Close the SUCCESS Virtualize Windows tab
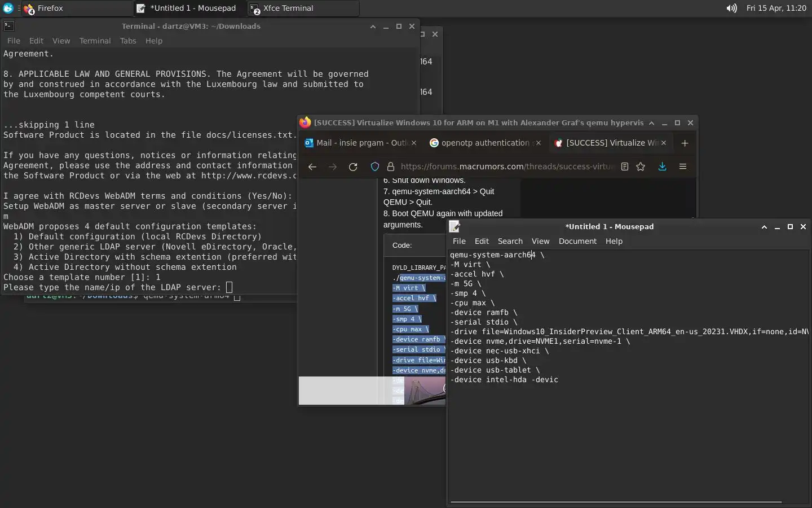This screenshot has height=508, width=812. (x=664, y=143)
